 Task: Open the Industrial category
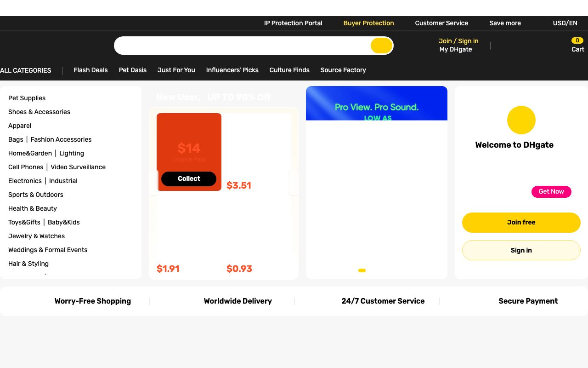(63, 181)
